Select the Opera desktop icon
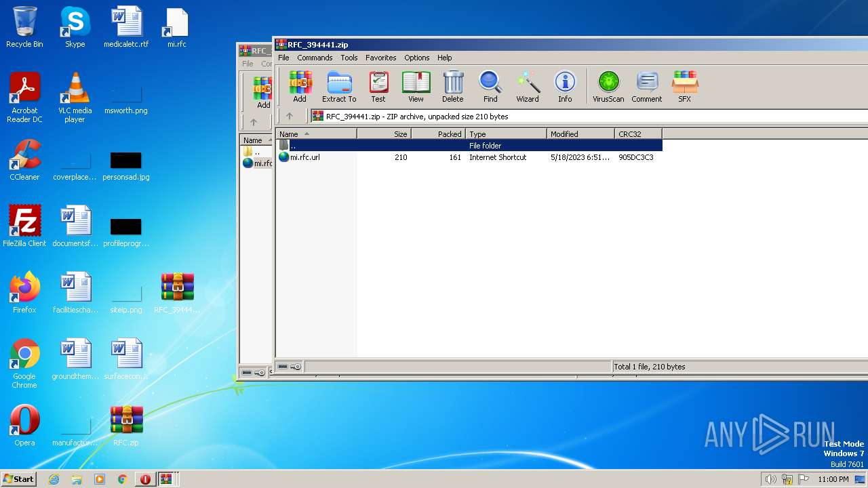This screenshot has height=488, width=868. [24, 426]
